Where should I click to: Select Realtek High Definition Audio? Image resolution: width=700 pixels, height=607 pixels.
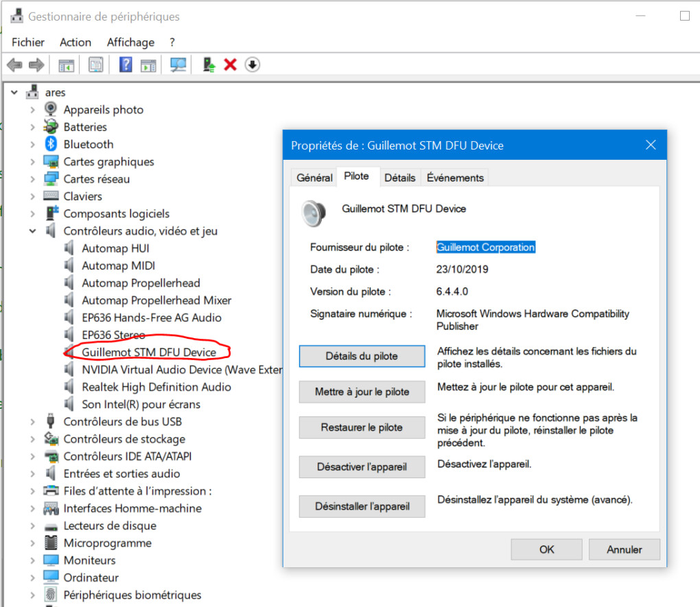(156, 387)
